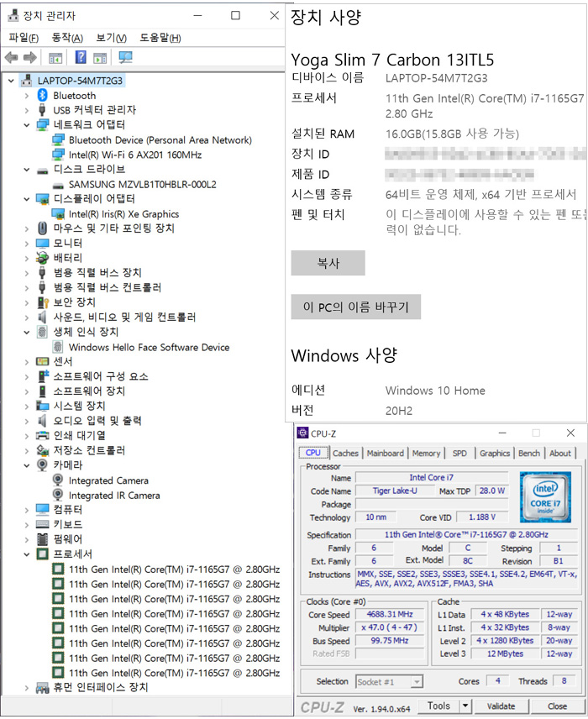
Task: Click the 프로세서 category icon
Action: (x=42, y=554)
